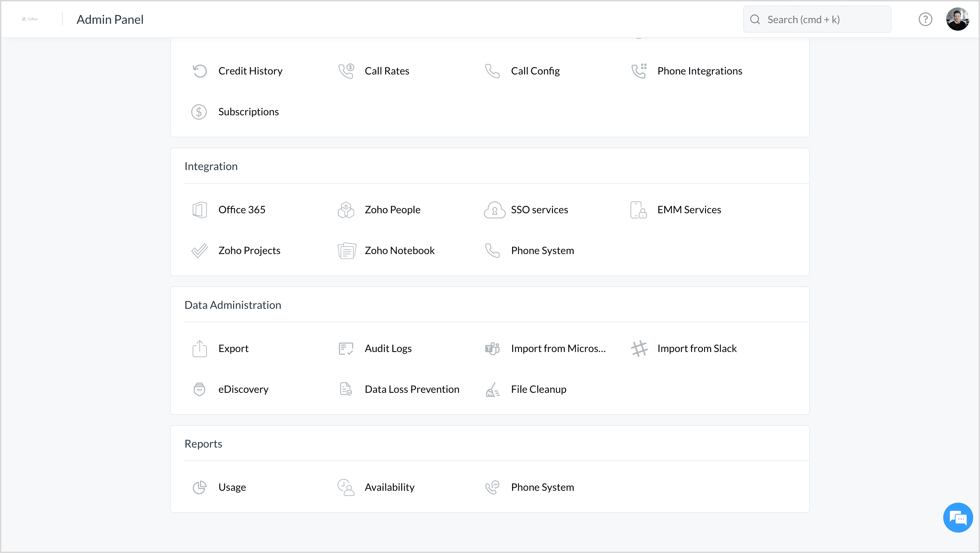Click the eDiscovery icon
Image resolution: width=980 pixels, height=553 pixels.
point(199,389)
